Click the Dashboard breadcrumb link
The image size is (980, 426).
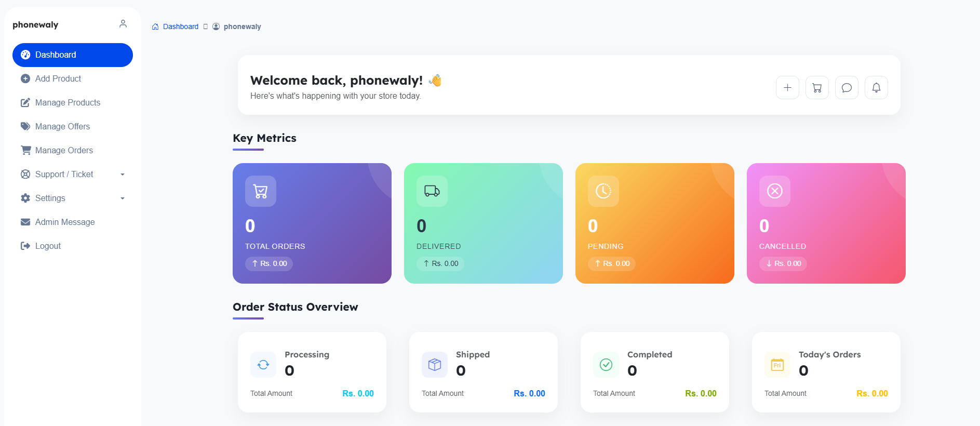click(181, 26)
